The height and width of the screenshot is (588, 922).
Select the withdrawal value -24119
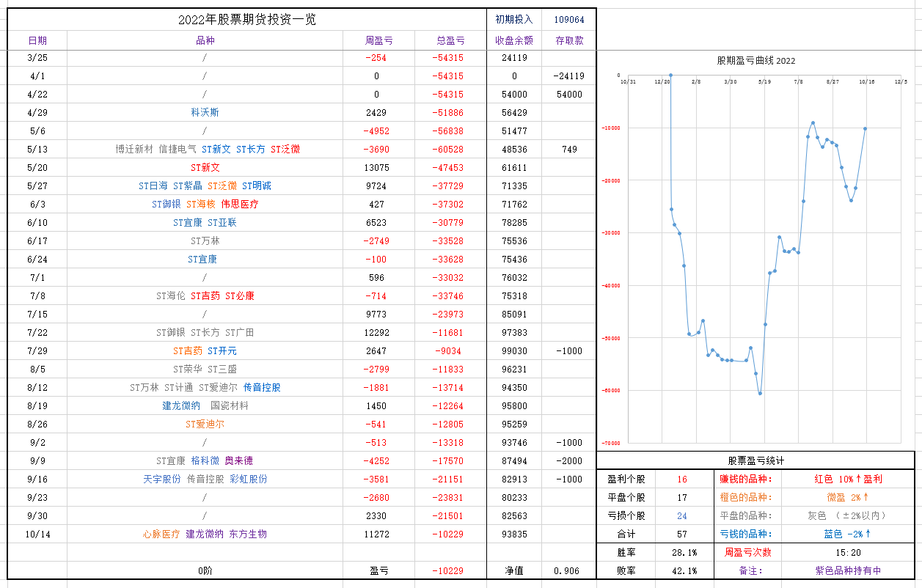(x=569, y=76)
